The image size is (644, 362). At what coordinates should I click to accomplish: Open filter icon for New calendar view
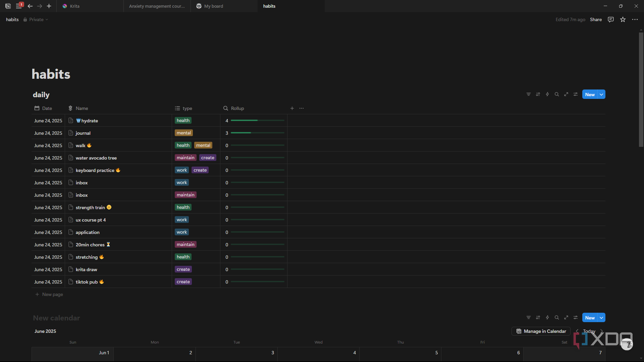529,317
